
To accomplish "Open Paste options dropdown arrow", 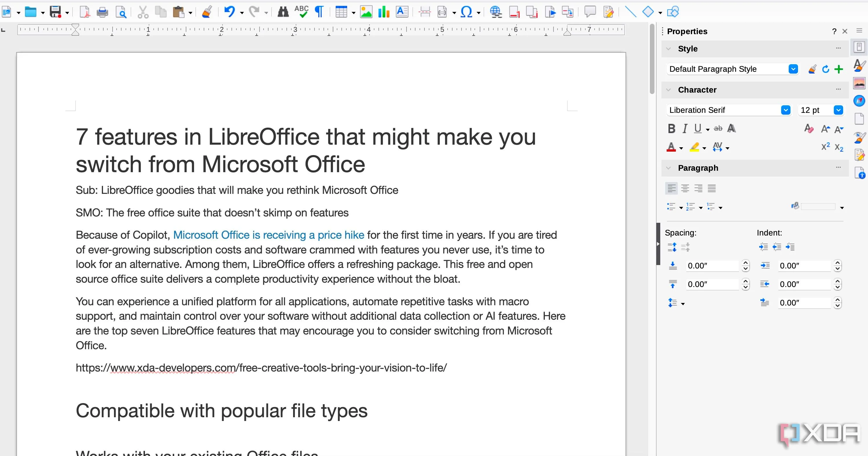I will [190, 13].
